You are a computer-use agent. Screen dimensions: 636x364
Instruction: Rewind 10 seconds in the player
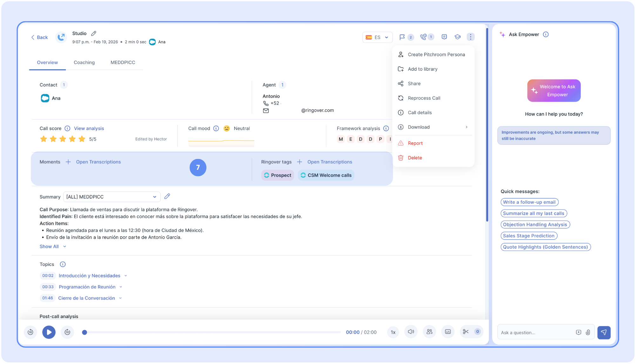(x=30, y=332)
